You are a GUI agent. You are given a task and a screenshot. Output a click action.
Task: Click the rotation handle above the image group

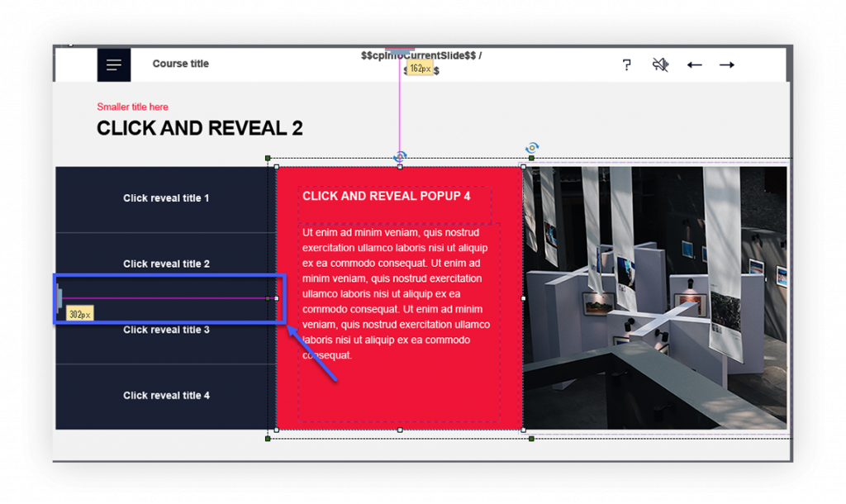click(x=531, y=147)
